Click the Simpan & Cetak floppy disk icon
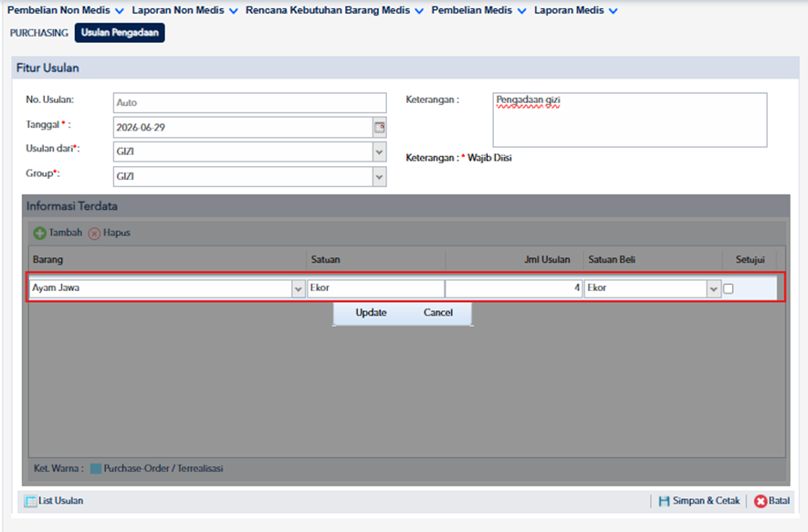The width and height of the screenshot is (808, 532). (x=665, y=501)
